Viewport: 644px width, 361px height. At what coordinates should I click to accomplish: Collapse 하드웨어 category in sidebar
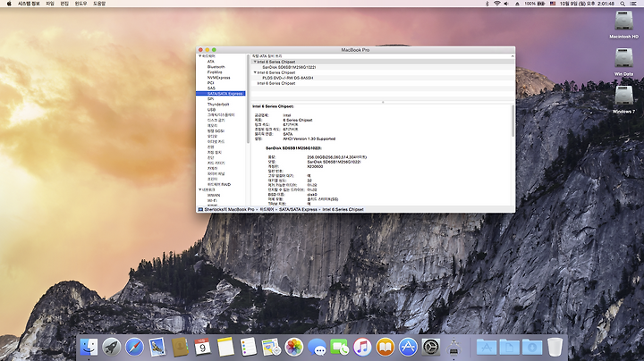coord(200,55)
